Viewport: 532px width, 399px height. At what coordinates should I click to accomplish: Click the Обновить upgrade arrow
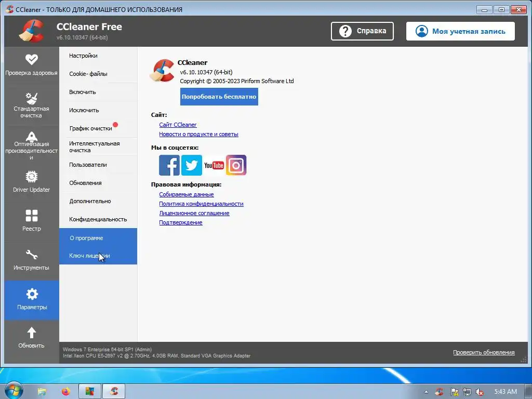click(x=32, y=338)
